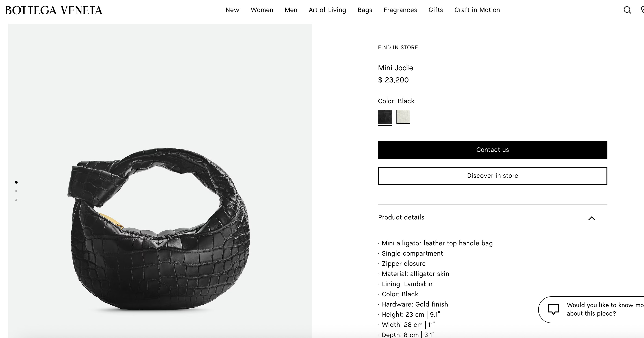644x338 pixels.
Task: Click the Contact us button
Action: [493, 150]
